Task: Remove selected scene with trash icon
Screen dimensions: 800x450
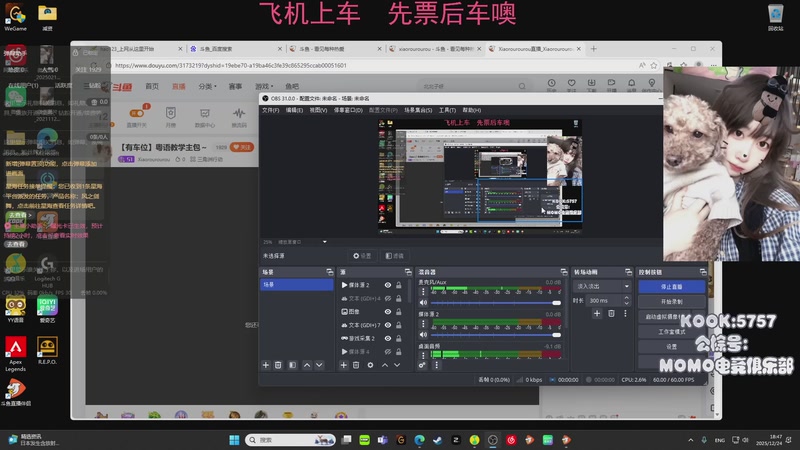Action: click(x=278, y=365)
